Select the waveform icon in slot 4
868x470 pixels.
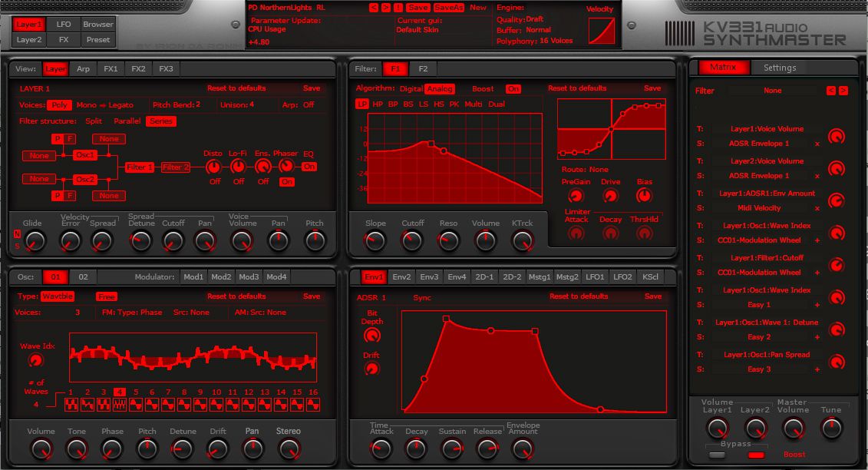click(x=120, y=405)
